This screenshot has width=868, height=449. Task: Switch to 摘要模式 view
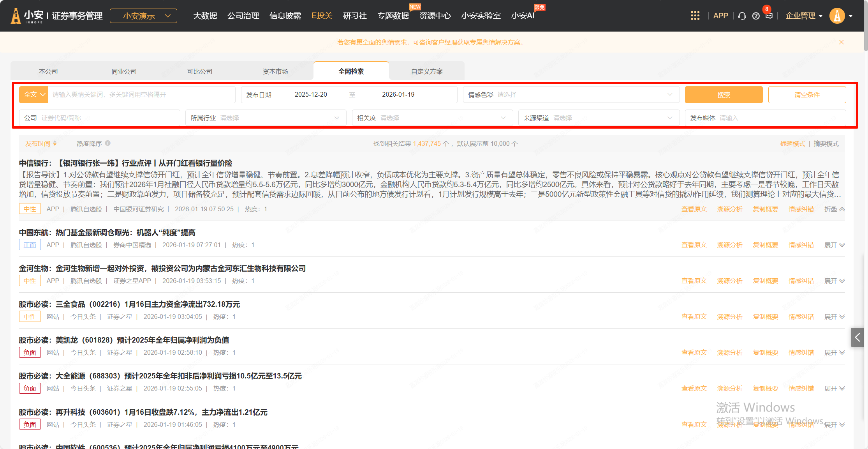826,143
